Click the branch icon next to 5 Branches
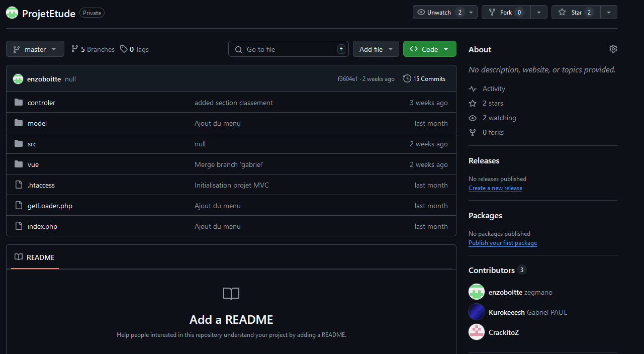This screenshot has width=644, height=354. pos(75,49)
